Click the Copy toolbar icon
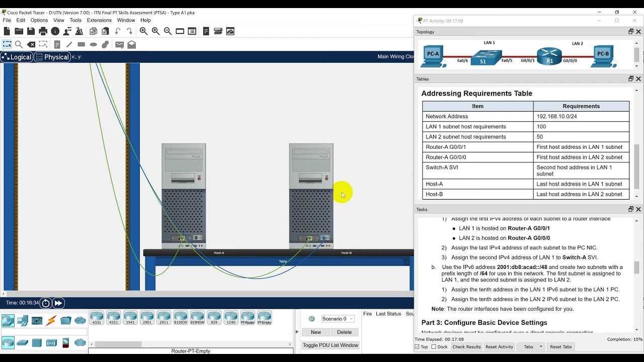 tap(93, 31)
